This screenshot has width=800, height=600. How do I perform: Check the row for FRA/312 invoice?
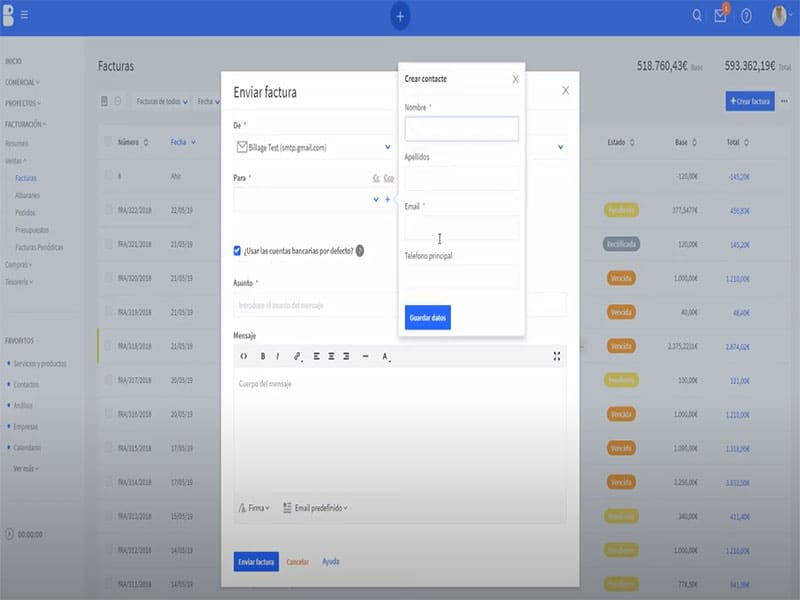(108, 549)
